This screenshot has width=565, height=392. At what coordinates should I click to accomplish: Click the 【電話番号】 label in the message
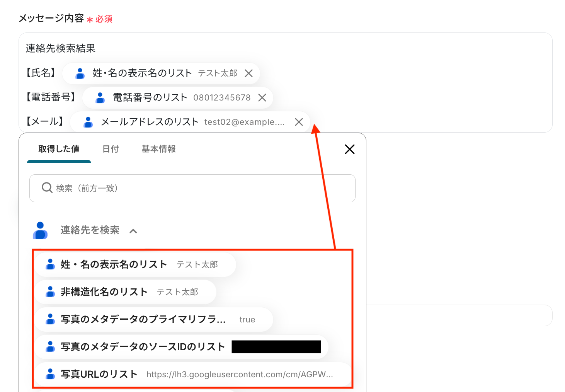(x=51, y=97)
